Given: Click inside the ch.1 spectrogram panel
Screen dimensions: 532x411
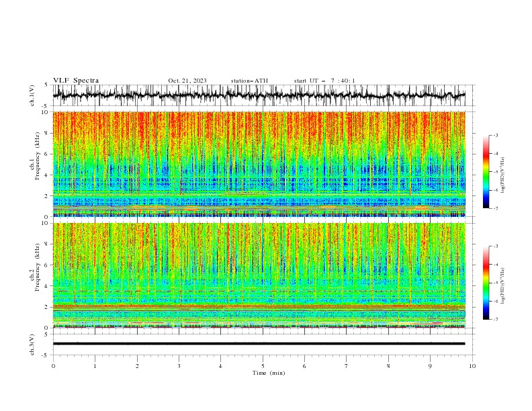Looking at the screenshot, I should point(259,164).
